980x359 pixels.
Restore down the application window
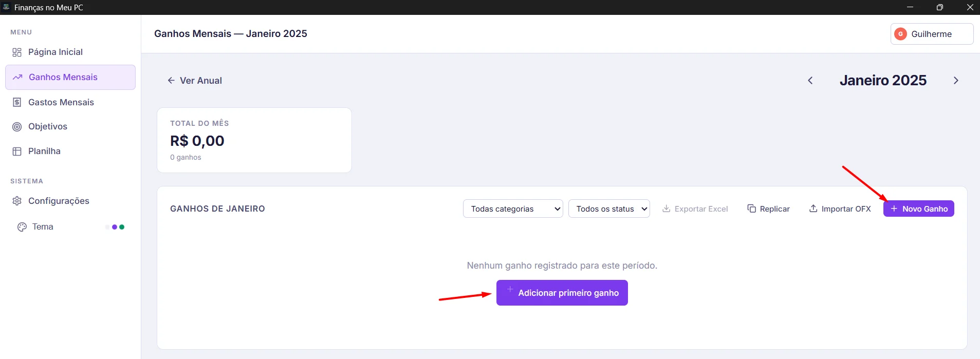(x=940, y=7)
